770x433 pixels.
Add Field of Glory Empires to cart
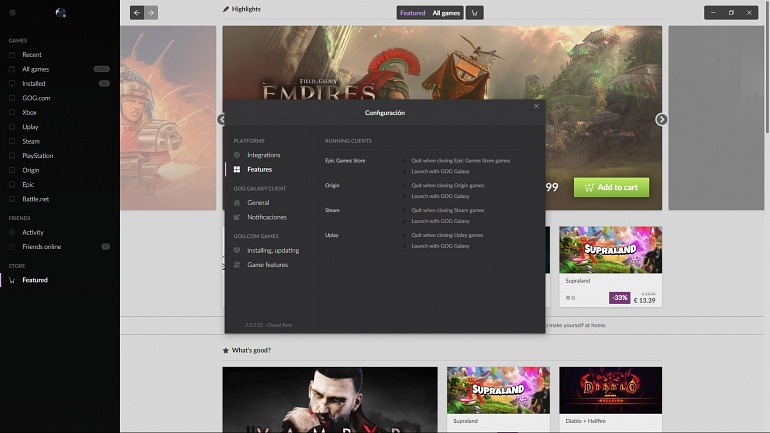click(x=611, y=188)
